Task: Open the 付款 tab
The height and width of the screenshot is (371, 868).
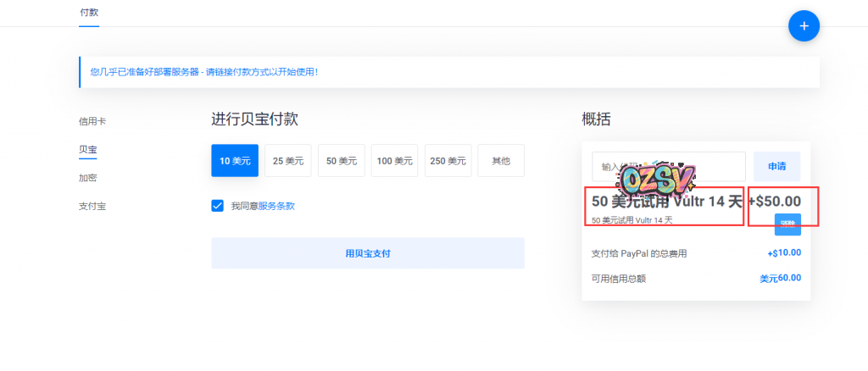Action: [x=89, y=13]
